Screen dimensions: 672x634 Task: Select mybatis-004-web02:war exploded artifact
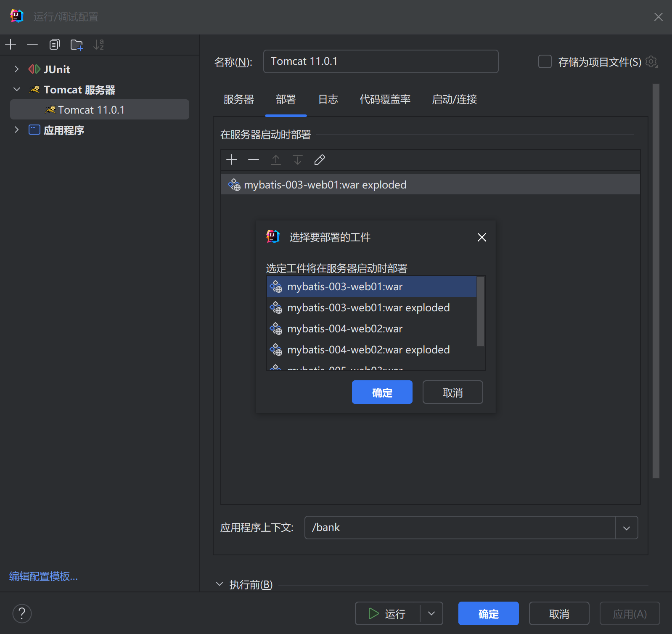372,350
